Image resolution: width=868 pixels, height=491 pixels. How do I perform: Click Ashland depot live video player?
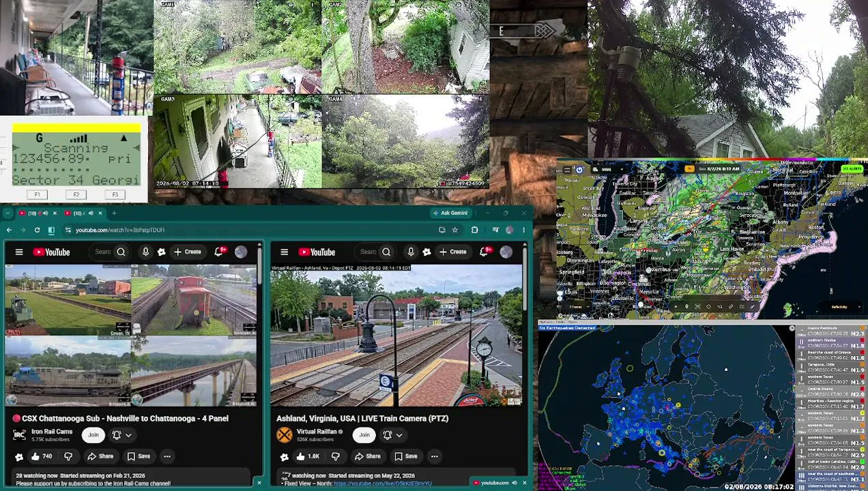point(396,336)
